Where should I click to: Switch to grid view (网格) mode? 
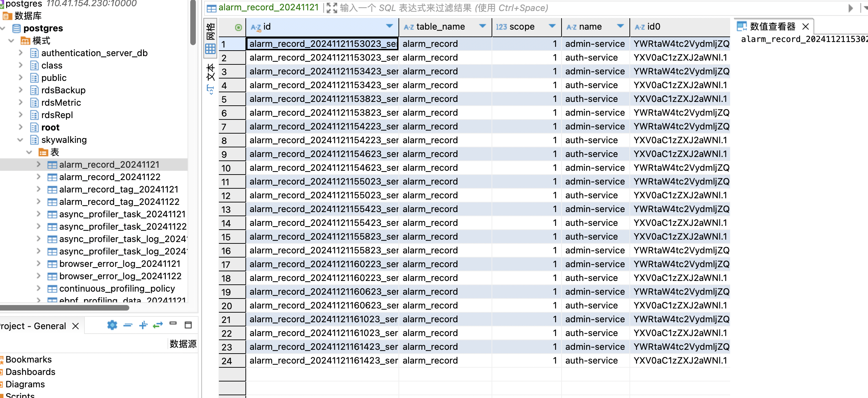point(211,38)
